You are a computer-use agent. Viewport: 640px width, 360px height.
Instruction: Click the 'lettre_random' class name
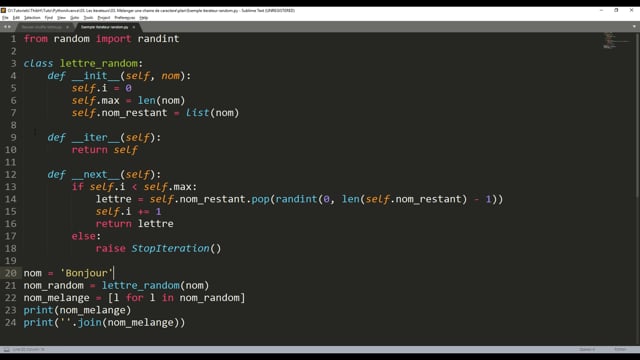99,64
